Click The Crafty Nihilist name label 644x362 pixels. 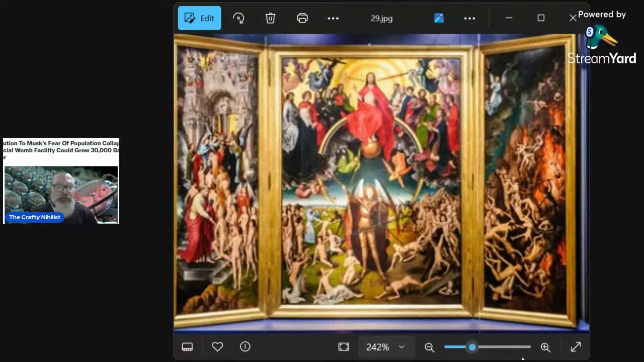point(35,217)
